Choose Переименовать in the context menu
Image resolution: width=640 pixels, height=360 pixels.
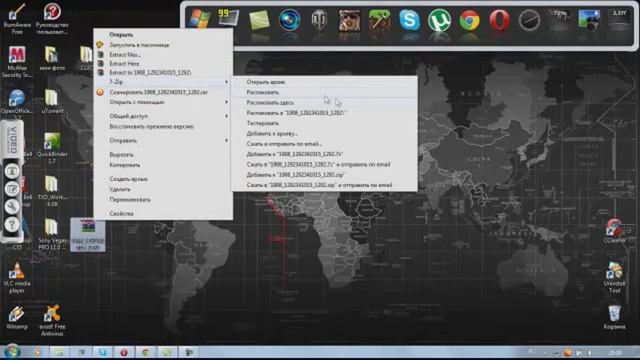pyautogui.click(x=163, y=200)
